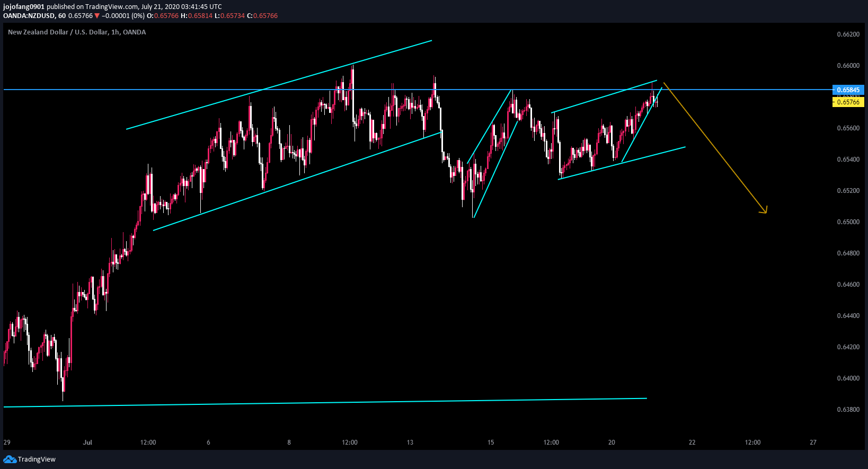Click the red down-triangle change indicator in header
868x469 pixels.
(97, 16)
